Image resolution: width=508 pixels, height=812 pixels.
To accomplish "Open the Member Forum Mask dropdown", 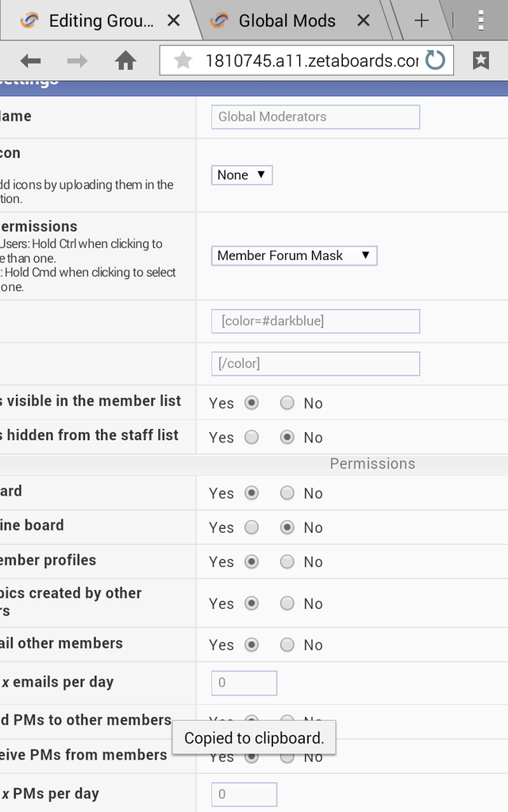I will pyautogui.click(x=294, y=255).
